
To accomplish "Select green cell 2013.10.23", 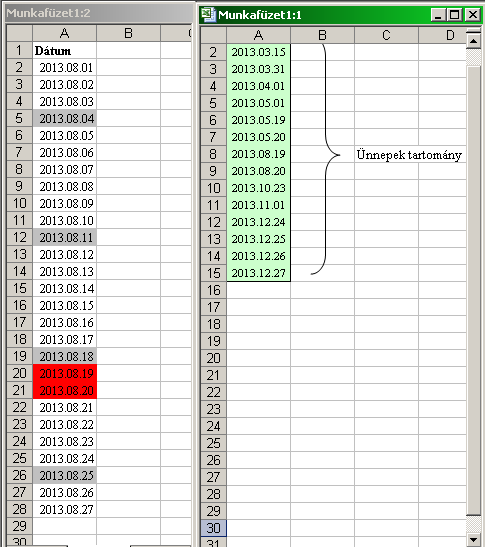I will [x=259, y=188].
